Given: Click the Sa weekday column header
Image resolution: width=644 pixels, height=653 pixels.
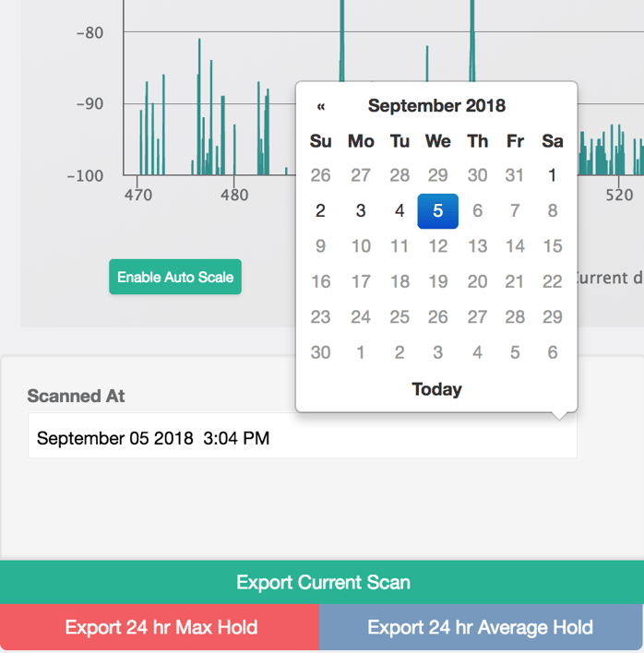Looking at the screenshot, I should [552, 141].
